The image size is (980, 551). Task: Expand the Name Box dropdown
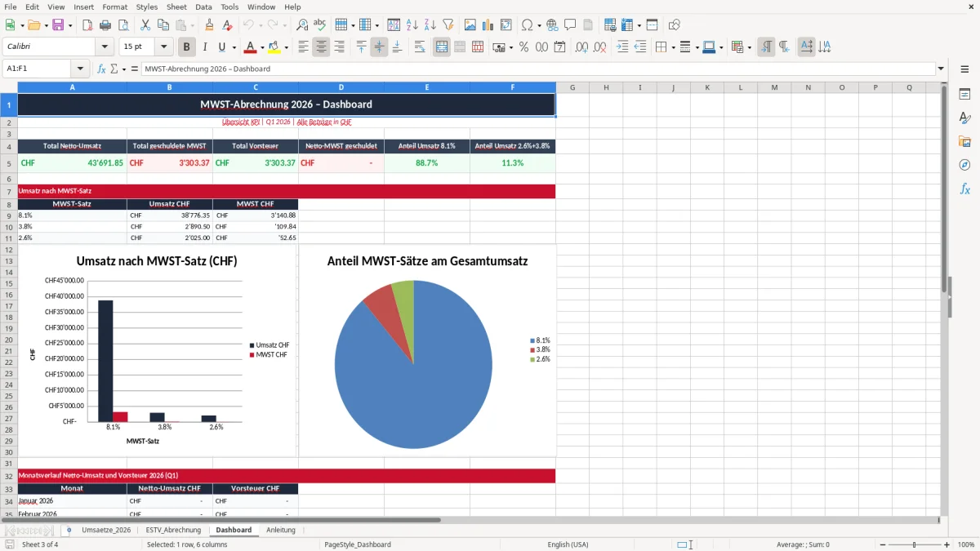click(x=80, y=69)
